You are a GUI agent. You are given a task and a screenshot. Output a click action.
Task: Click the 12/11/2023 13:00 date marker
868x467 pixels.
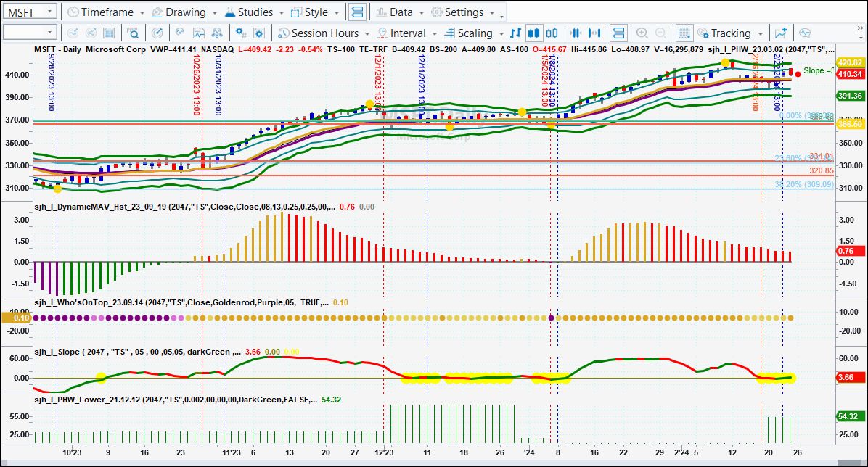point(422,86)
